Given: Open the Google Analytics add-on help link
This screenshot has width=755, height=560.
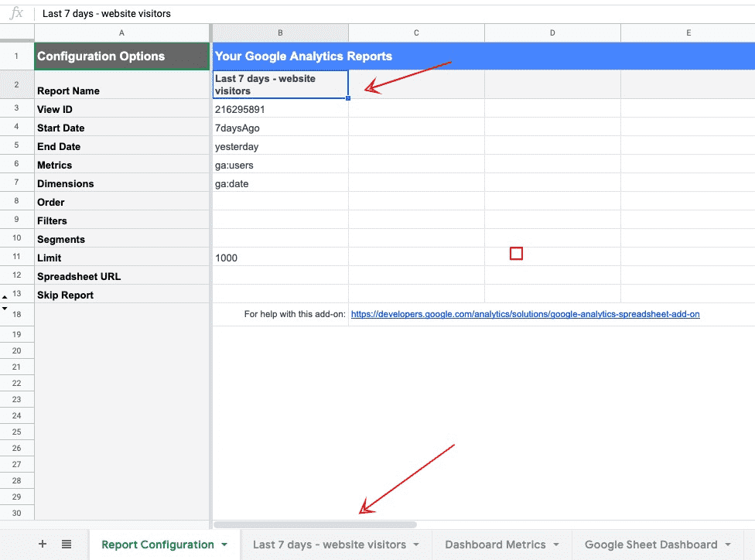Looking at the screenshot, I should (x=525, y=314).
